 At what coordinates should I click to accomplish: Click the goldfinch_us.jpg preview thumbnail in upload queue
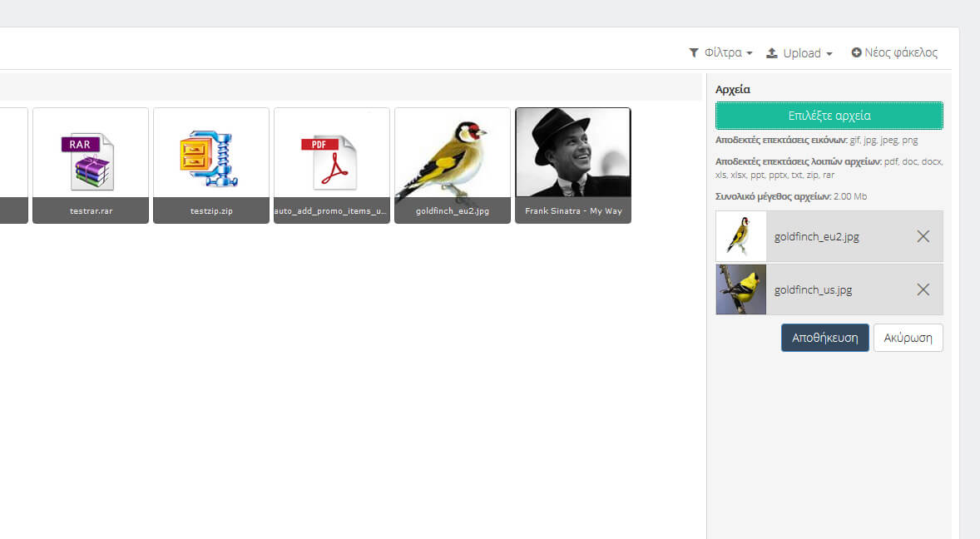(x=740, y=289)
